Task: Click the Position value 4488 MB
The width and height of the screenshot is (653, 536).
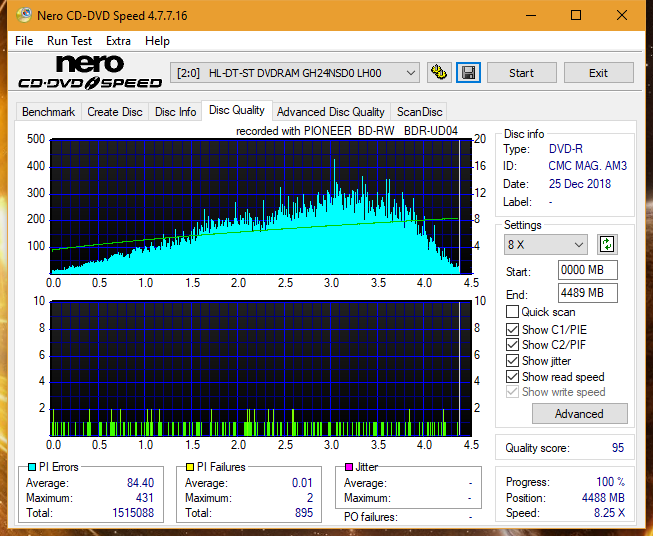Action: (603, 498)
